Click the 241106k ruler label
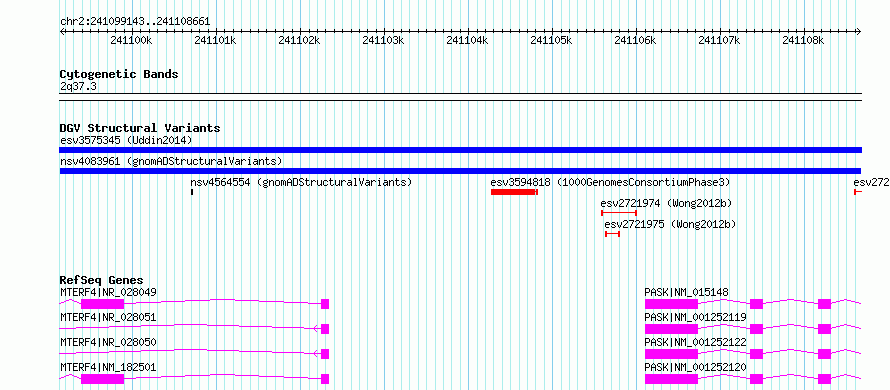The image size is (890, 390). pos(635,40)
